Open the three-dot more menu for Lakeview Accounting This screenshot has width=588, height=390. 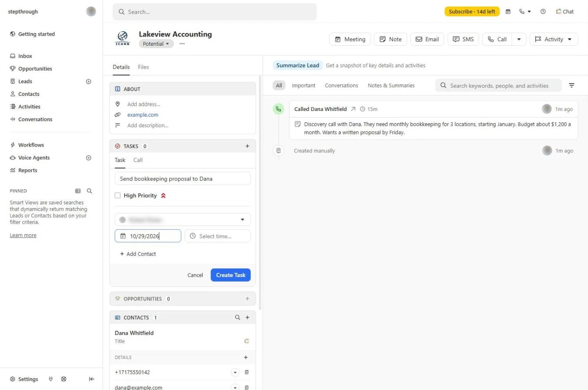182,44
